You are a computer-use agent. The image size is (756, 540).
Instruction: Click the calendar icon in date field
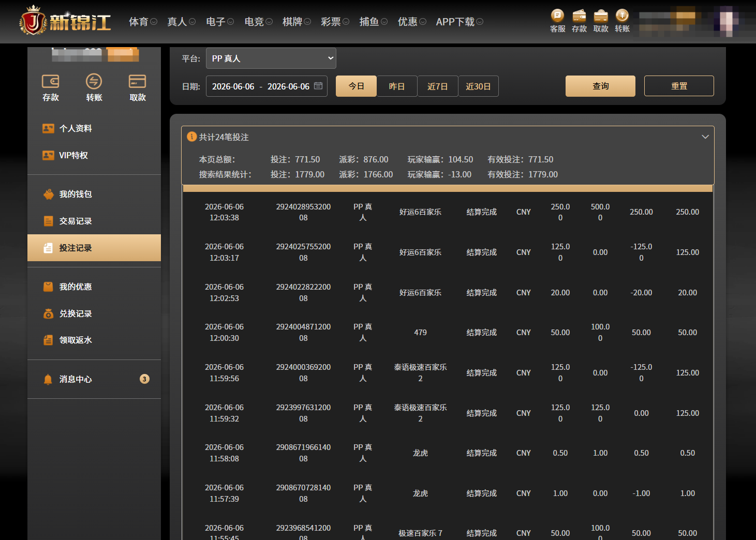[318, 86]
